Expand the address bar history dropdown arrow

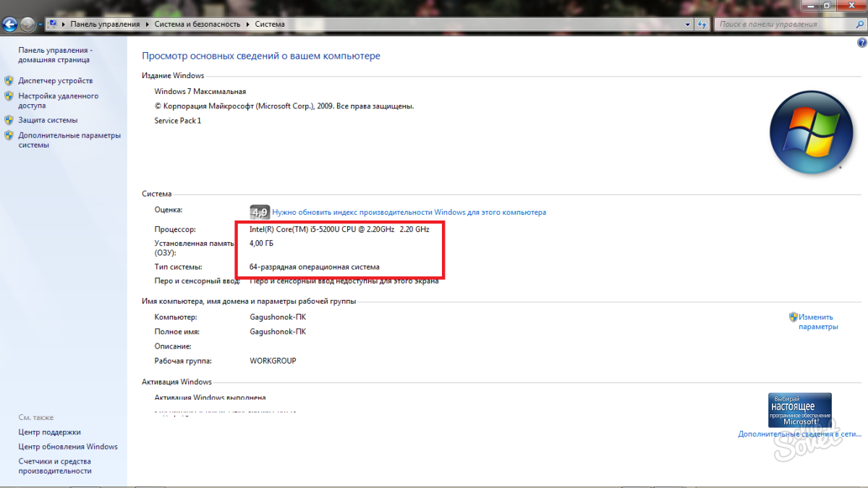click(x=688, y=24)
